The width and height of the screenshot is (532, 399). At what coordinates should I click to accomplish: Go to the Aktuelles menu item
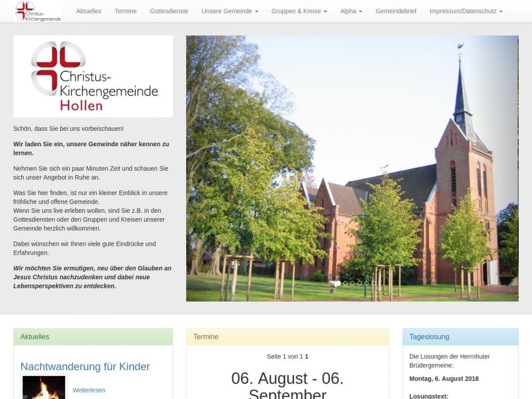point(88,11)
